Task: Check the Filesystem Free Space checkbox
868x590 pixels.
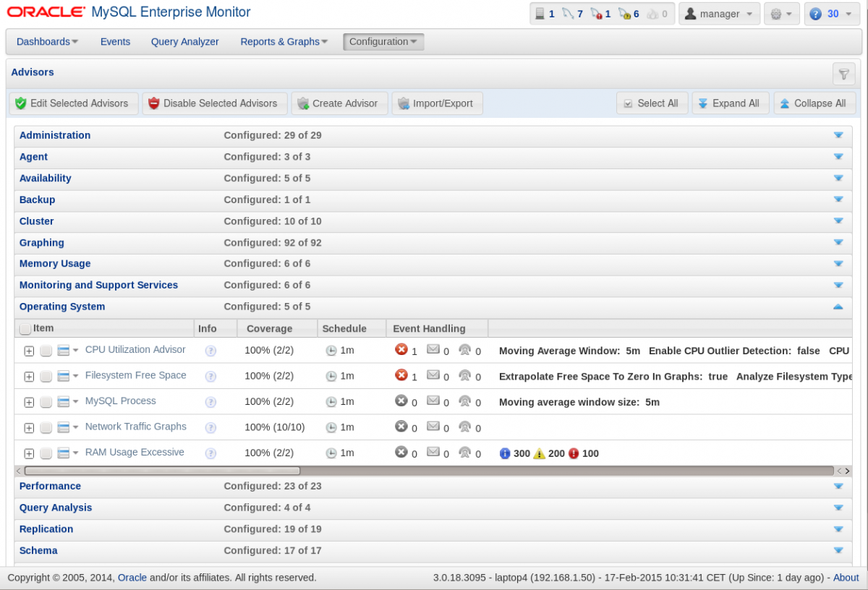Action: (46, 377)
